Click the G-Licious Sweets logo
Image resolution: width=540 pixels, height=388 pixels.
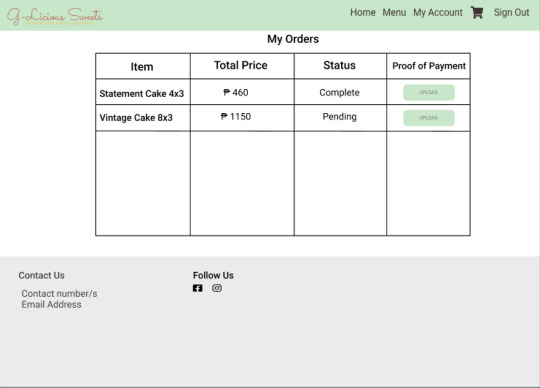click(x=55, y=16)
